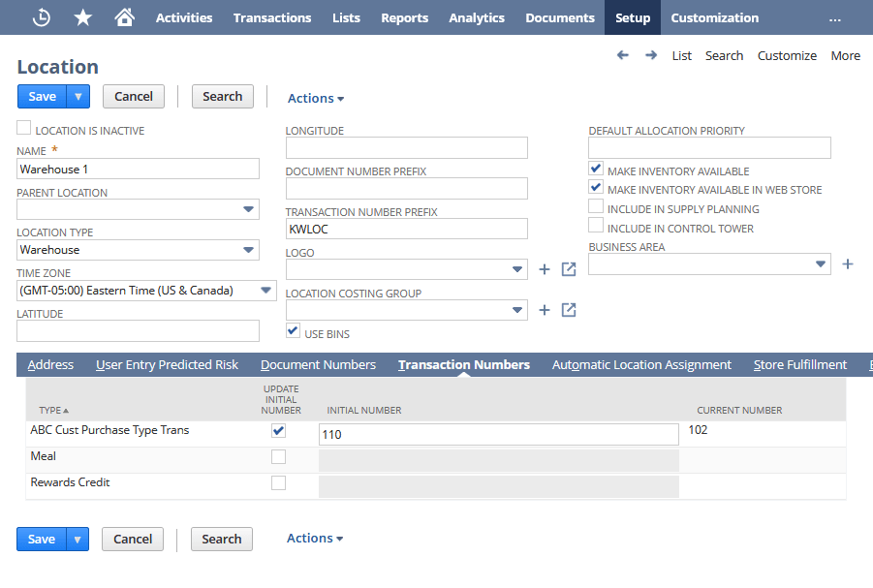Add new Logo with plus icon
873x588 pixels.
click(545, 269)
